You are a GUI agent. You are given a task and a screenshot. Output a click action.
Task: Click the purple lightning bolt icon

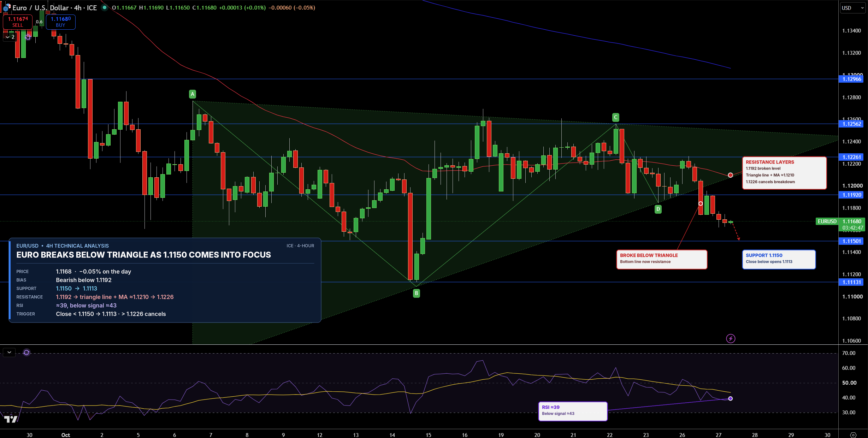pyautogui.click(x=731, y=339)
